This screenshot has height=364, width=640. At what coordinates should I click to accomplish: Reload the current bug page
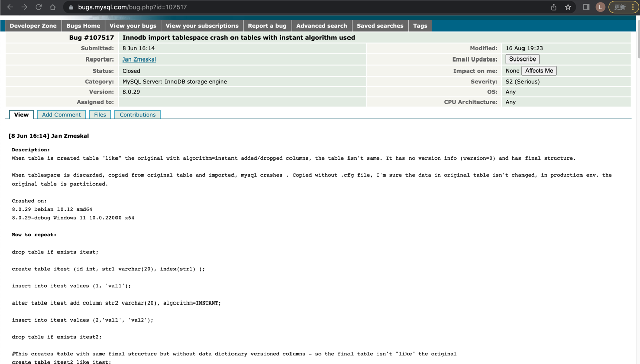point(39,7)
